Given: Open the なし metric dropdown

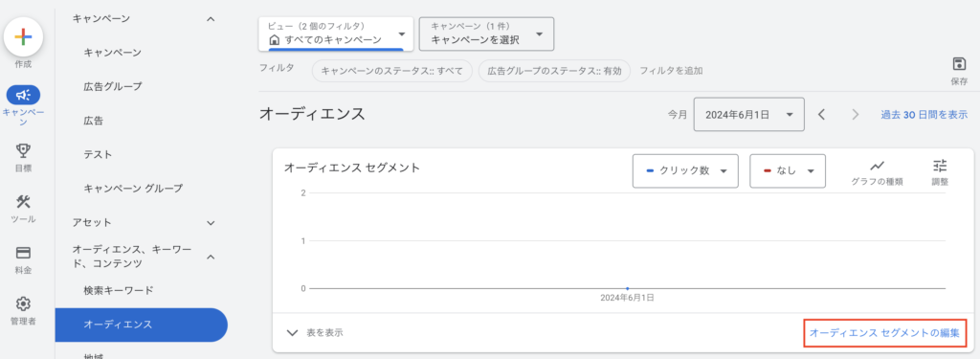Looking at the screenshot, I should (x=788, y=170).
